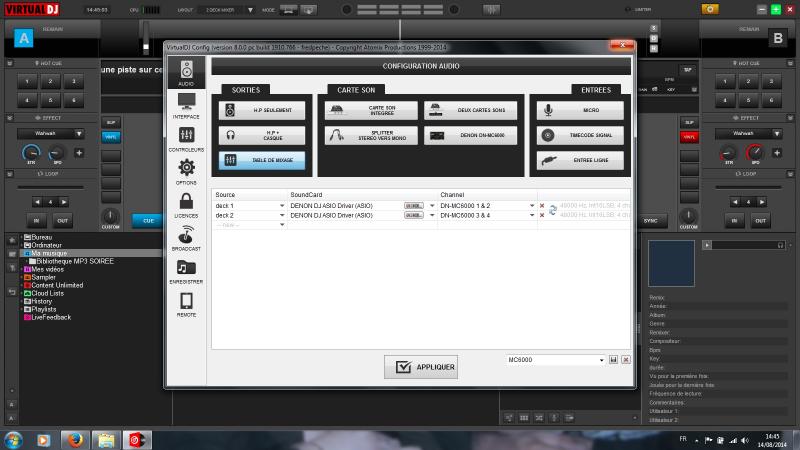Screen dimensions: 800x450
Task: Select Content Unlimited in browser tree
Action: coord(57,285)
